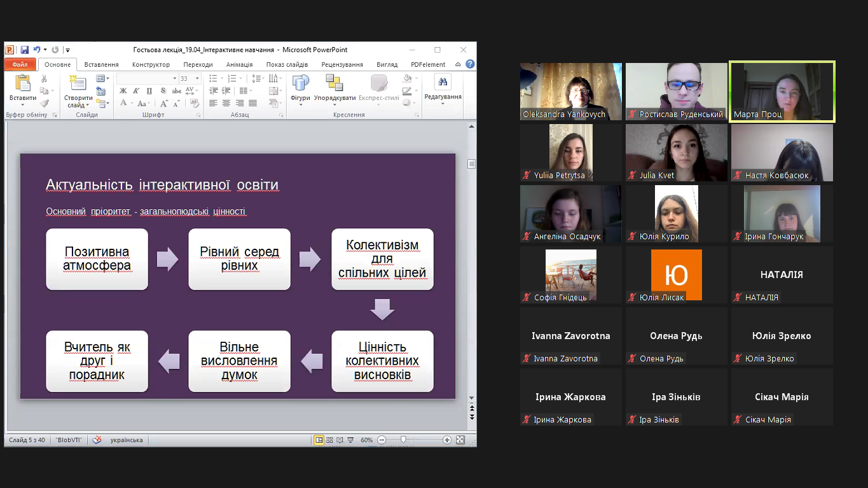Image resolution: width=868 pixels, height=488 pixels.
Task: Select Марта Проц video thumbnail
Action: point(782,91)
